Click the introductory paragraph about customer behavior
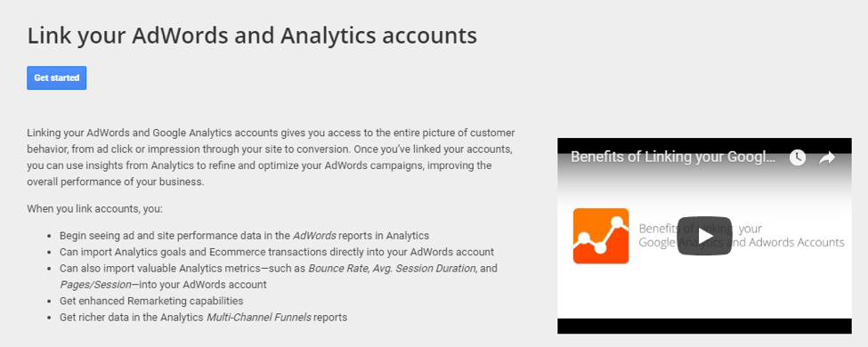The width and height of the screenshot is (868, 347). pos(272,157)
